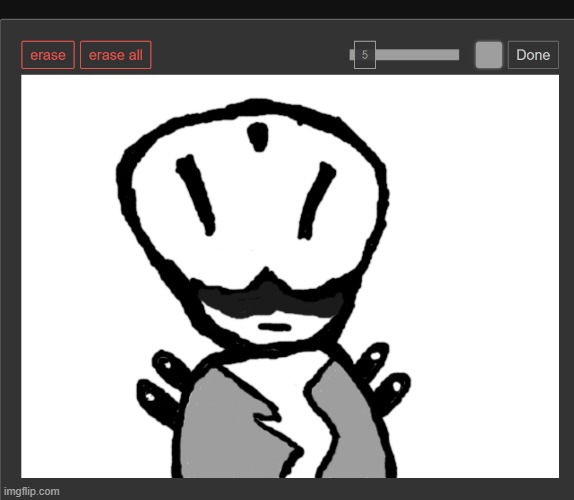
Task: Click the lower finger shape on left side
Action: (x=156, y=401)
